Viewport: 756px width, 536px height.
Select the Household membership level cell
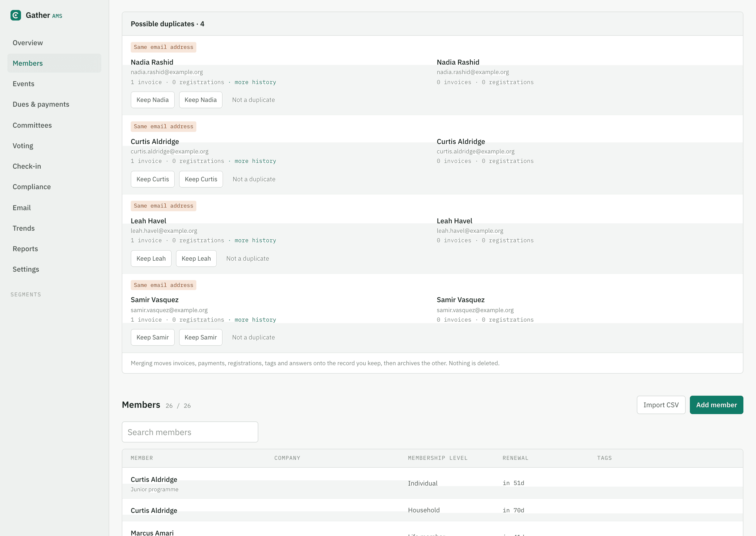424,510
